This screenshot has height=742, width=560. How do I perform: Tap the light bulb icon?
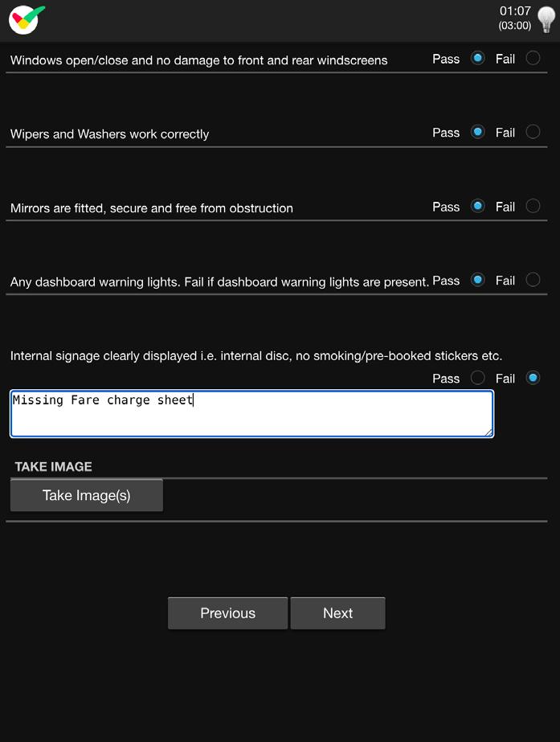coord(546,19)
